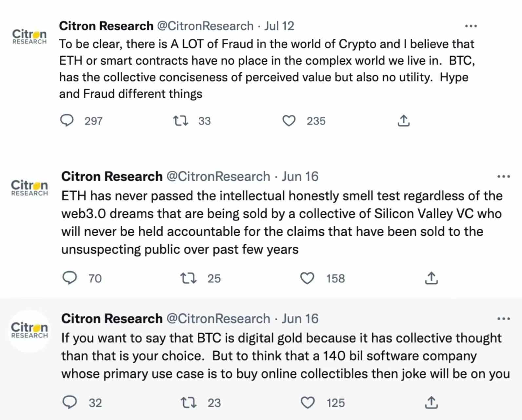Retweet the ETH smell test tweet

189,278
